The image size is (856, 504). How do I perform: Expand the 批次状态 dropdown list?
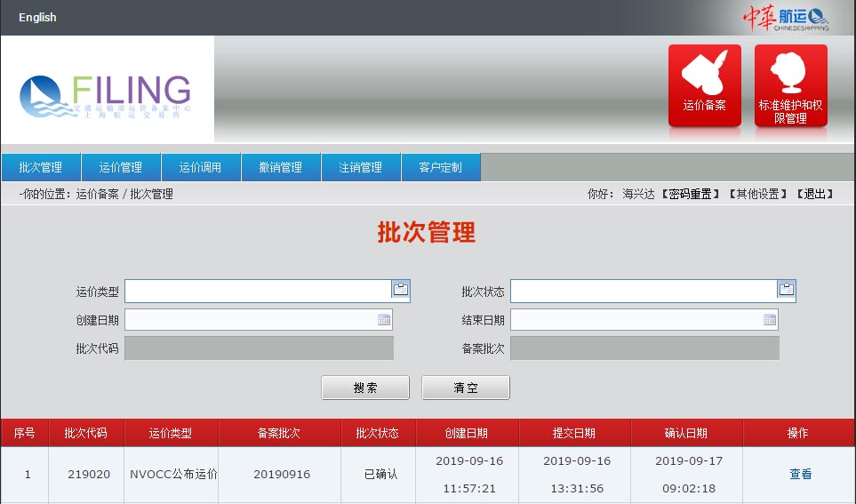pos(786,289)
